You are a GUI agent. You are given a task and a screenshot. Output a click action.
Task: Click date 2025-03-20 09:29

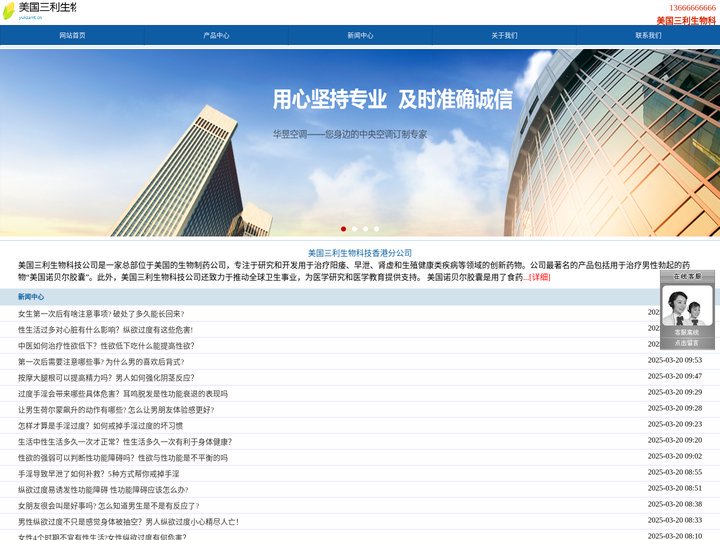(x=675, y=393)
